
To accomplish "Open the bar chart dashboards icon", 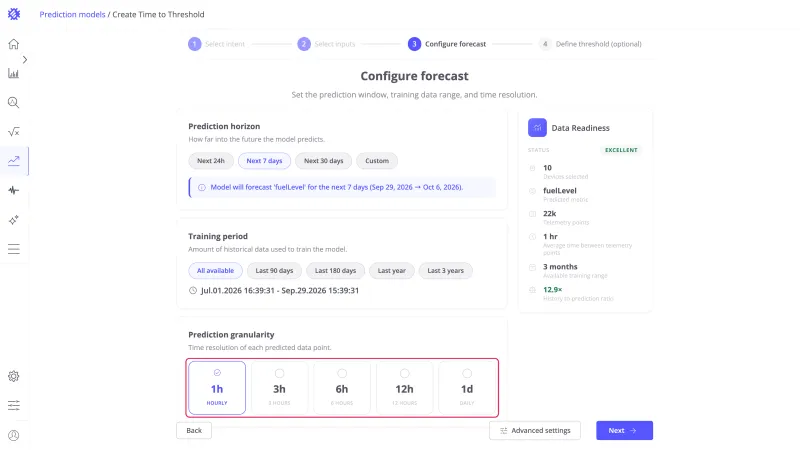I will pos(14,73).
